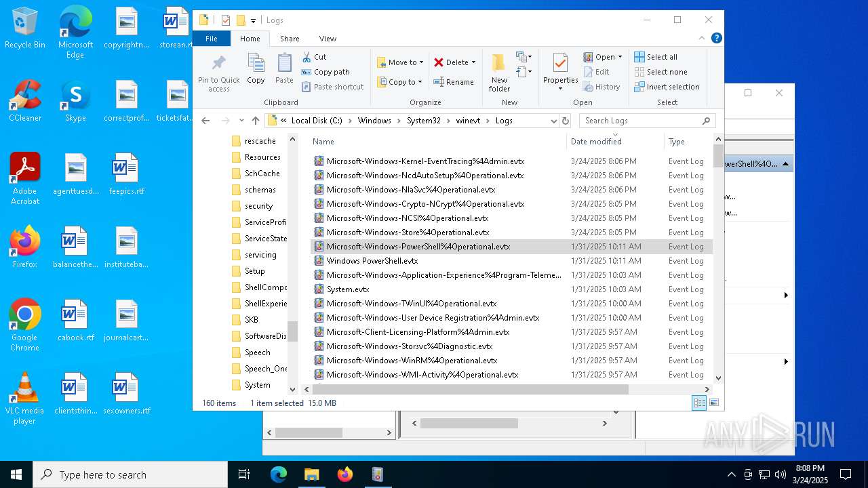Switch to the Home ribbon tab

tap(250, 39)
